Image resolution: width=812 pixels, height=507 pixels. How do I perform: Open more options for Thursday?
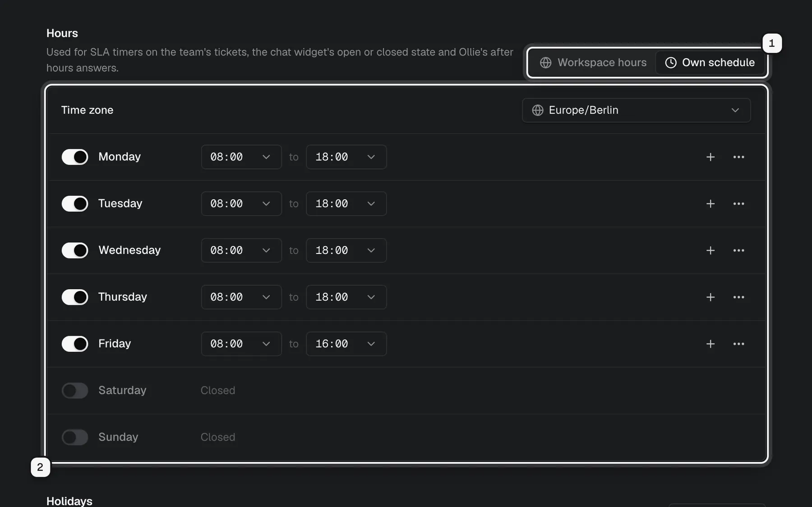pyautogui.click(x=739, y=297)
